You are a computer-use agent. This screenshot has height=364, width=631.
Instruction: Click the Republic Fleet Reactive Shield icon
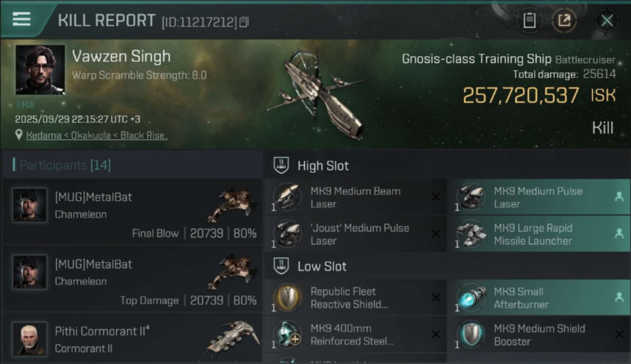[286, 297]
